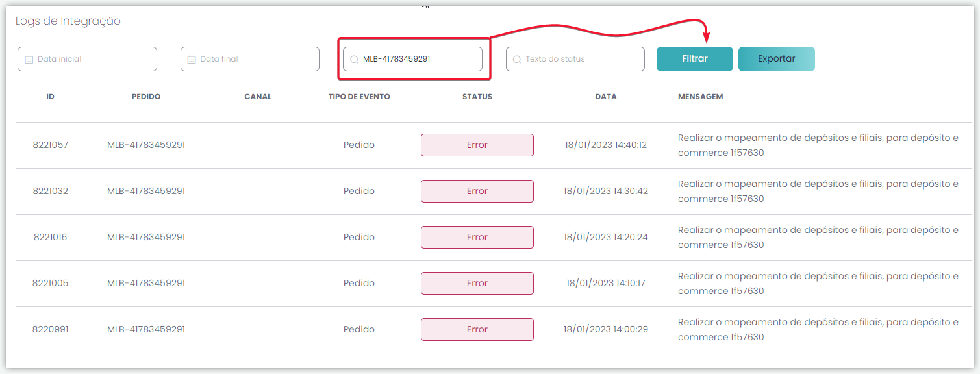Select log ID 8221016
The height and width of the screenshot is (374, 980).
tap(51, 237)
